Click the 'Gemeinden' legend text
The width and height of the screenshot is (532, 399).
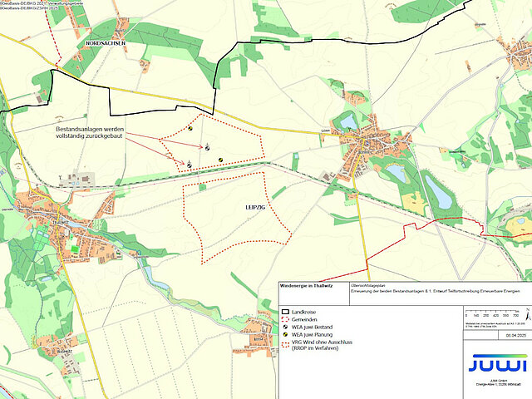click(304, 319)
